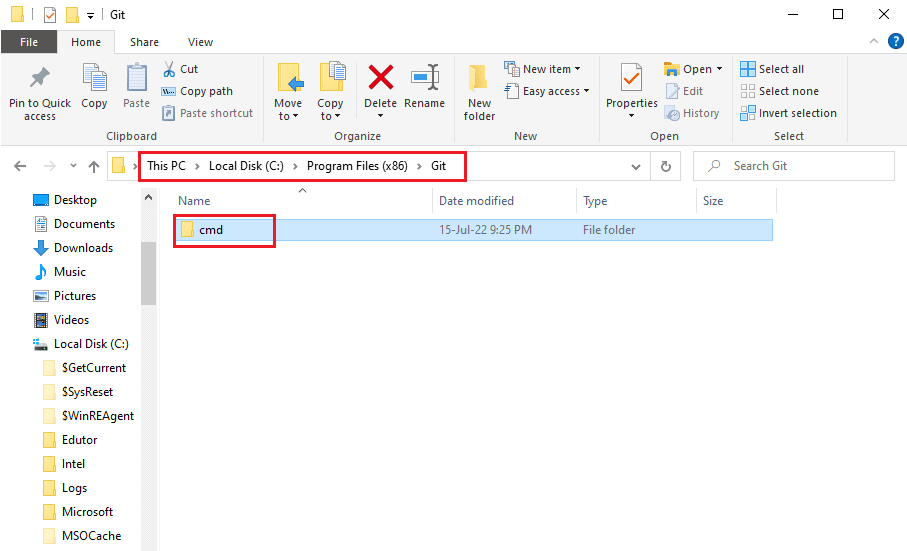
Task: Click Copy path in Clipboard group
Action: [197, 91]
